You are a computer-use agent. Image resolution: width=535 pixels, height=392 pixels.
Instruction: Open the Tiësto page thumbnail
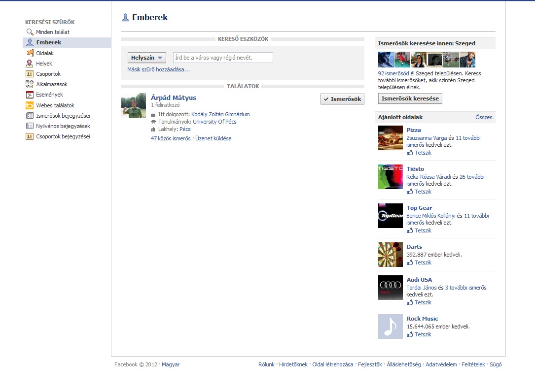click(x=391, y=177)
